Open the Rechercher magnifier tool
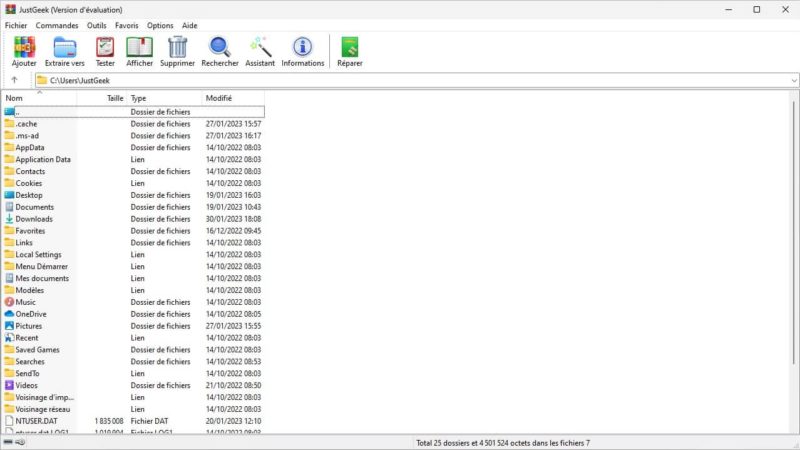 click(220, 47)
